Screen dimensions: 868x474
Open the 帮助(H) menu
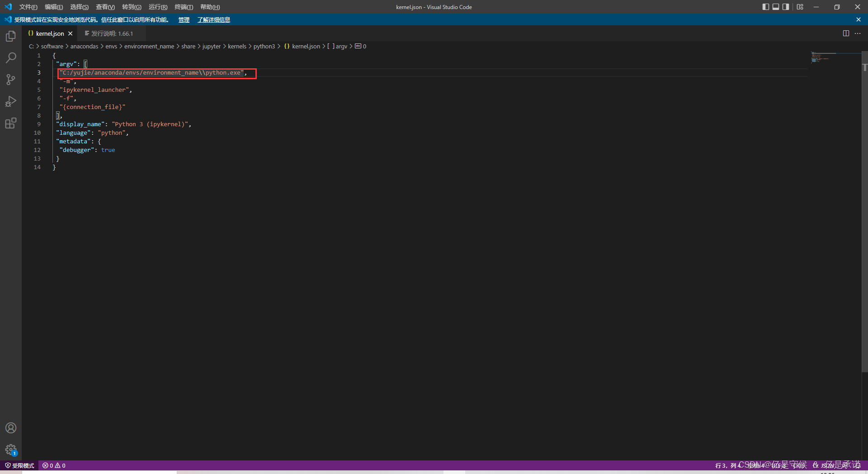coord(210,7)
